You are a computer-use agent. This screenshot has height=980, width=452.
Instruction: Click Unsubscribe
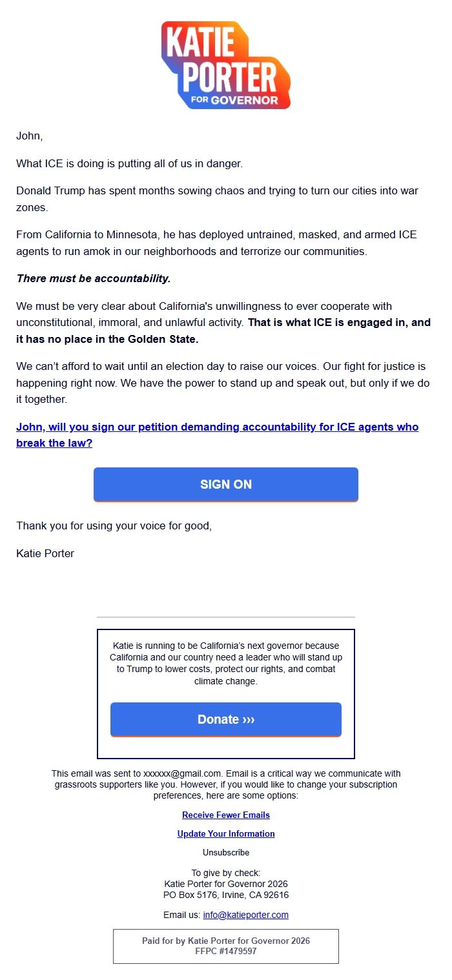point(225,852)
